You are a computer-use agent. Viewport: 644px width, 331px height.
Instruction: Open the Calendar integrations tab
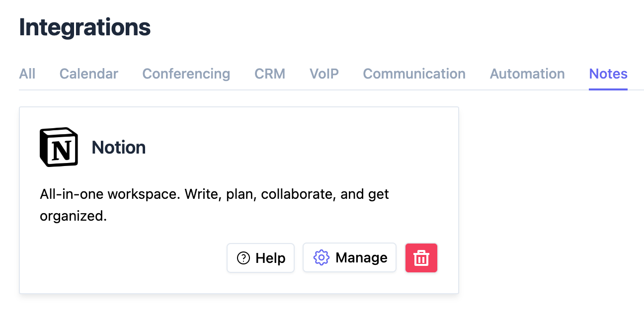[89, 74]
